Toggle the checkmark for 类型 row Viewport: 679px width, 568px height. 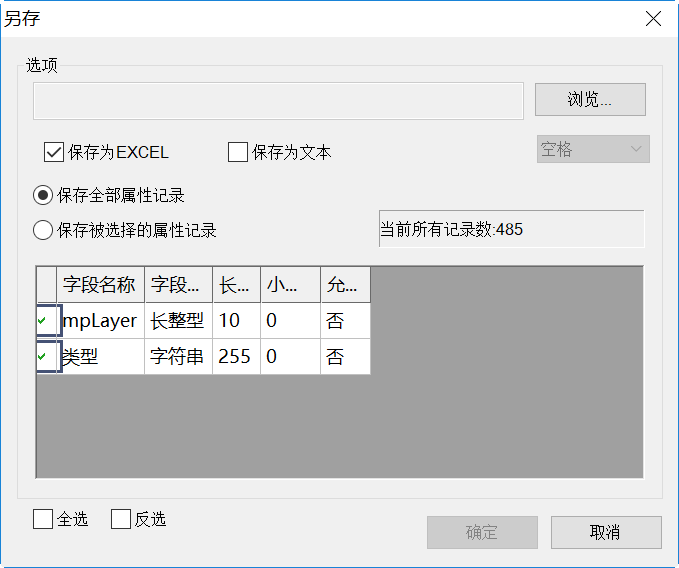point(46,356)
